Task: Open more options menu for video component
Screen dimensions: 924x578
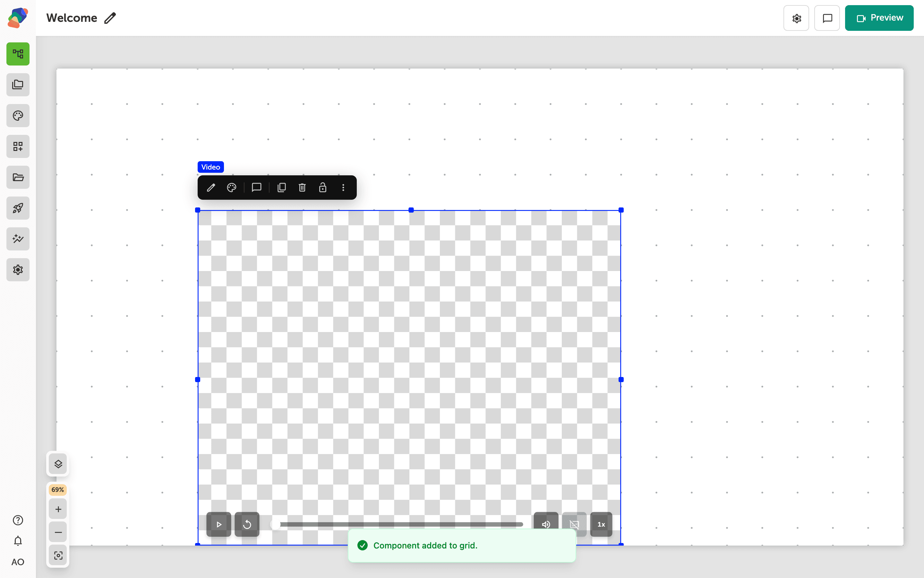Action: 343,187
